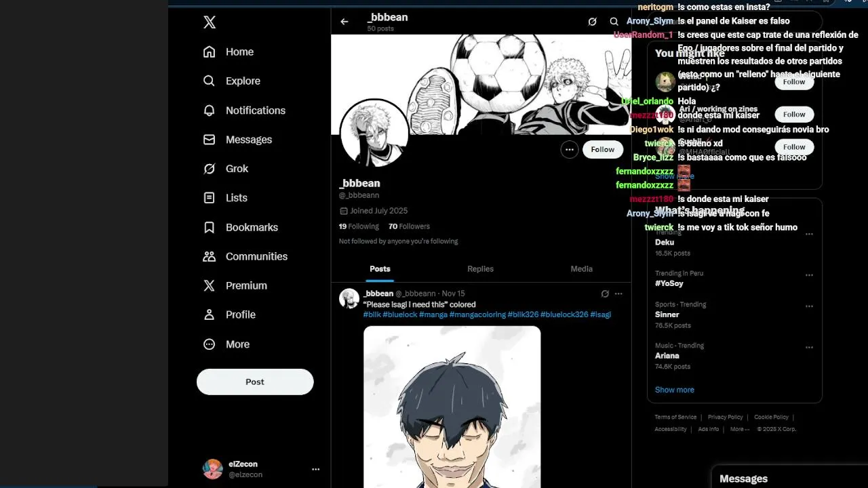Follow the _bbbean profile
Viewport: 868px width, 488px height.
click(x=602, y=150)
